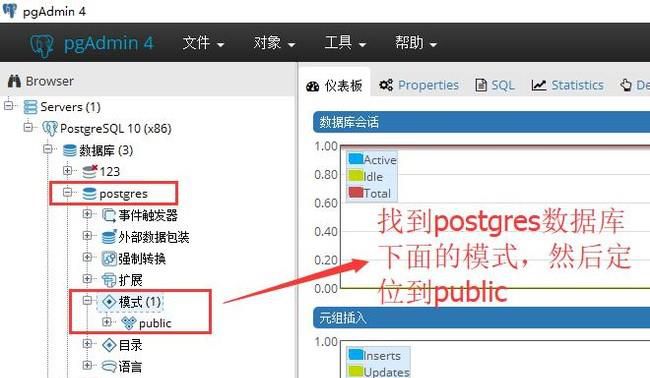Click the postgres database icon
650x378 pixels.
[x=89, y=194]
